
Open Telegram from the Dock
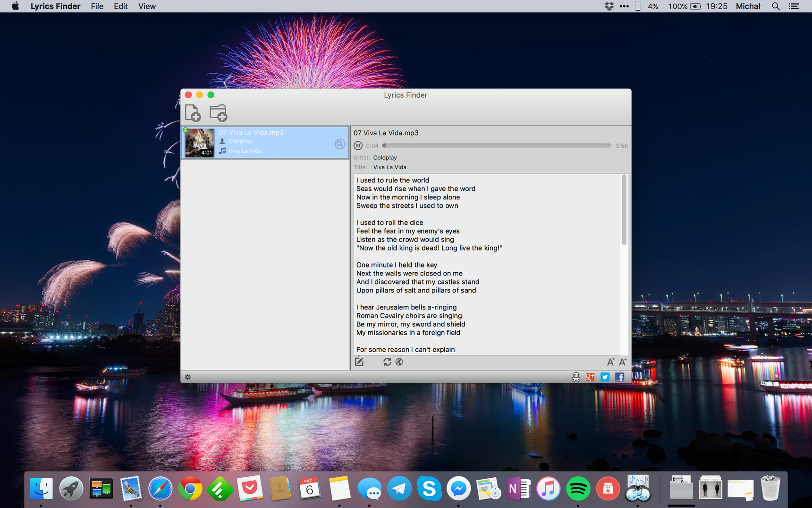399,489
